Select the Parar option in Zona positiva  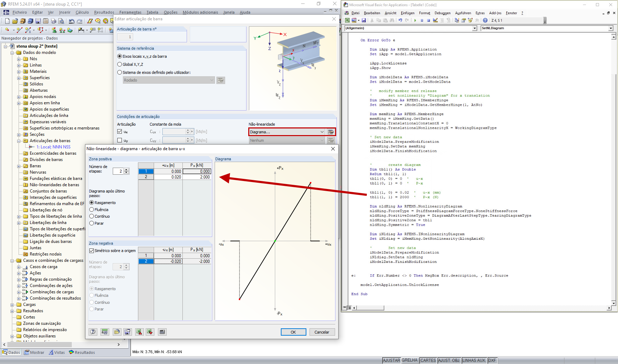[x=92, y=223]
